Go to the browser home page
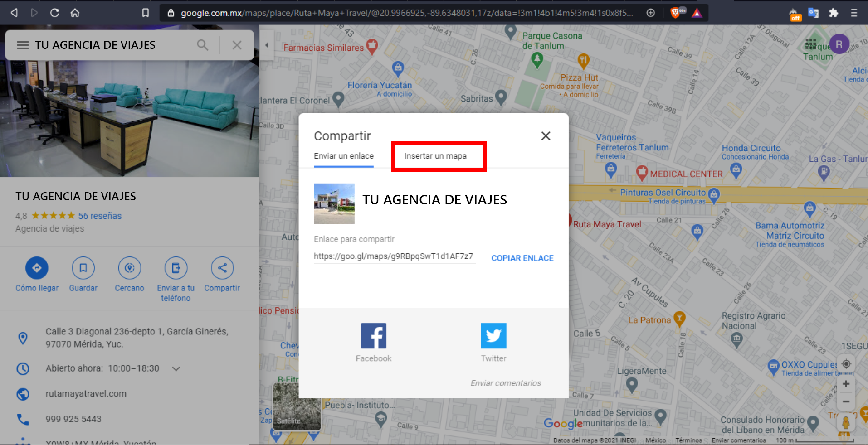The height and width of the screenshot is (445, 868). coord(75,13)
